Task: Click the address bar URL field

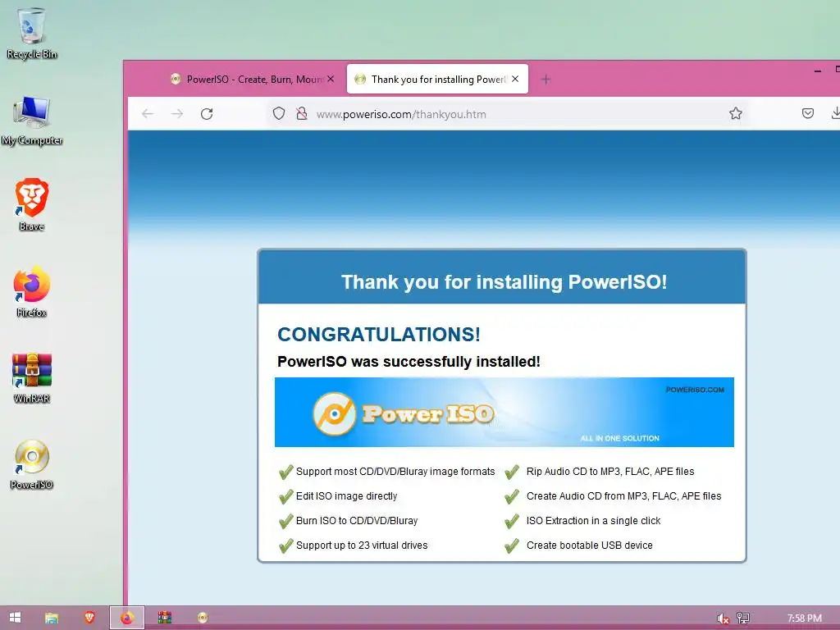Action: pyautogui.click(x=506, y=113)
